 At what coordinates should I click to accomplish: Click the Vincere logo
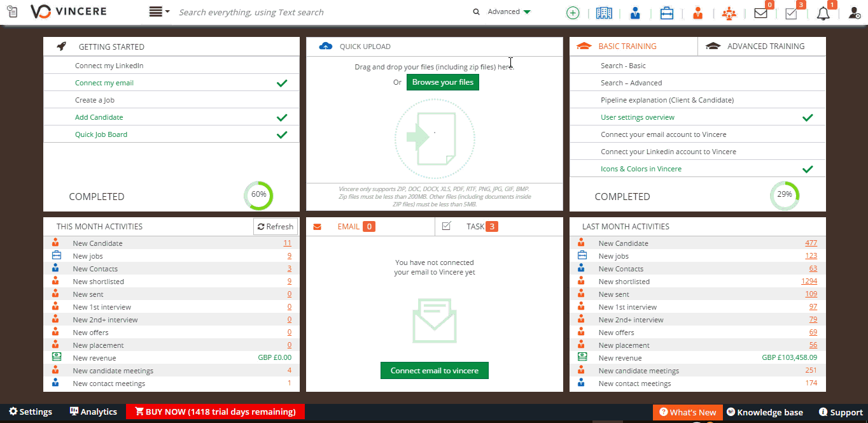69,11
